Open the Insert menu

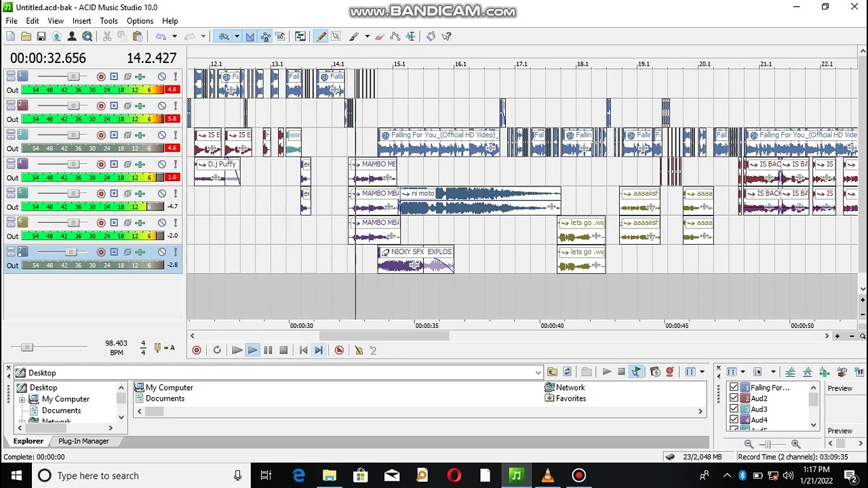coord(81,21)
